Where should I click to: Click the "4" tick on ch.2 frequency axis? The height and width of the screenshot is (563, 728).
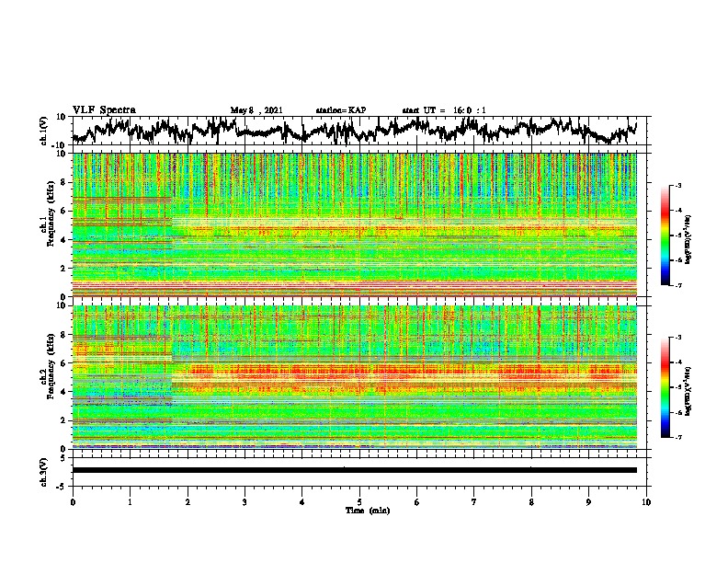pos(64,392)
